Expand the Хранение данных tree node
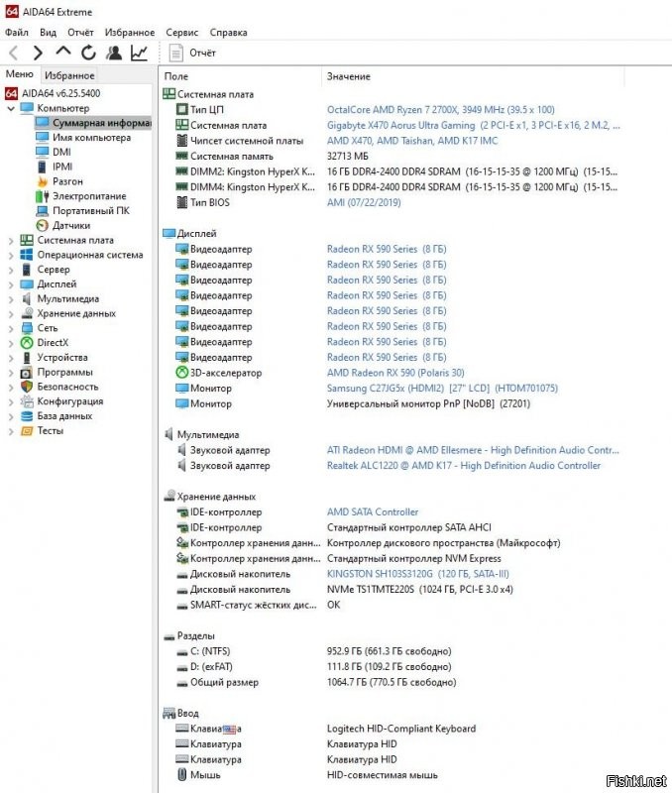The width and height of the screenshot is (672, 793). point(11,314)
